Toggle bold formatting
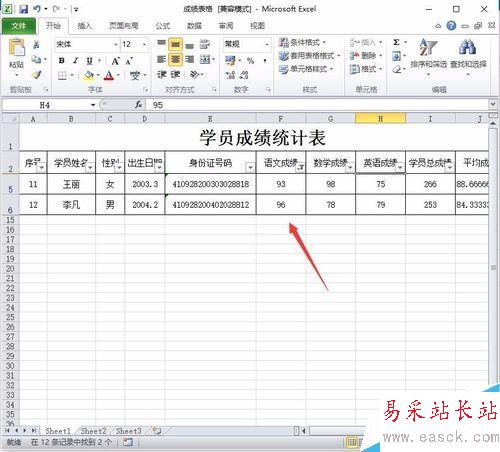This screenshot has height=452, width=500. tap(61, 60)
